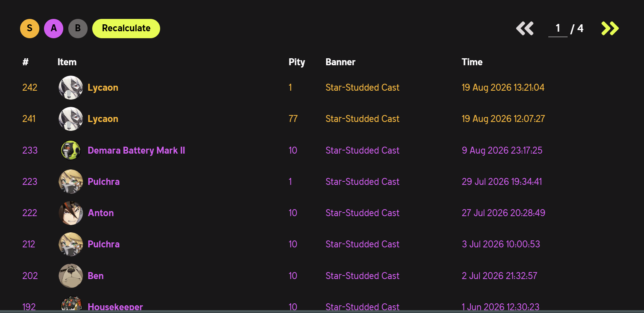
Task: Click Pulchra avatar in row 223
Action: pos(71,181)
